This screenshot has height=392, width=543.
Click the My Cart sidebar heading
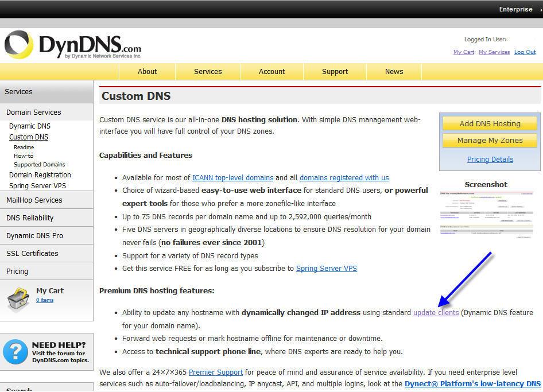pos(50,290)
